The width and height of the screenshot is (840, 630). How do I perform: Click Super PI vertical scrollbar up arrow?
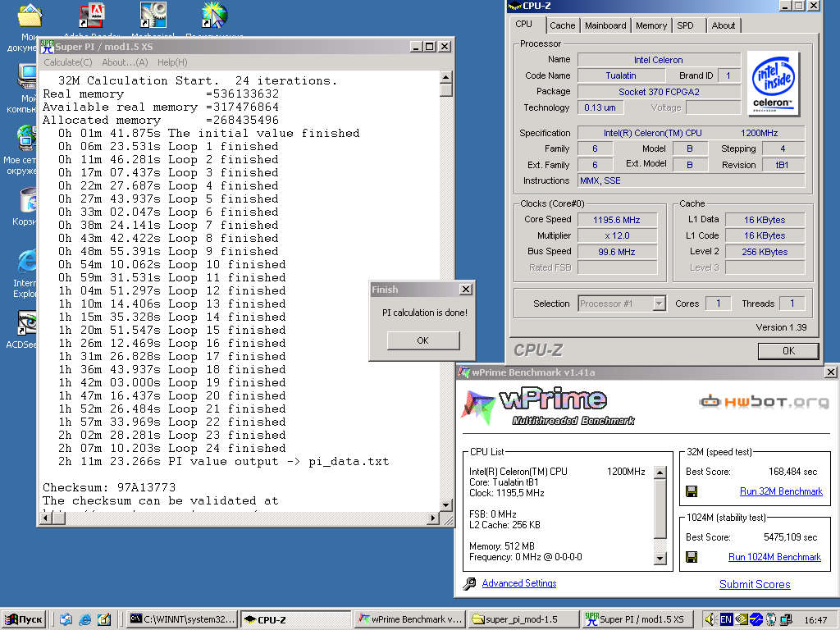tap(446, 78)
